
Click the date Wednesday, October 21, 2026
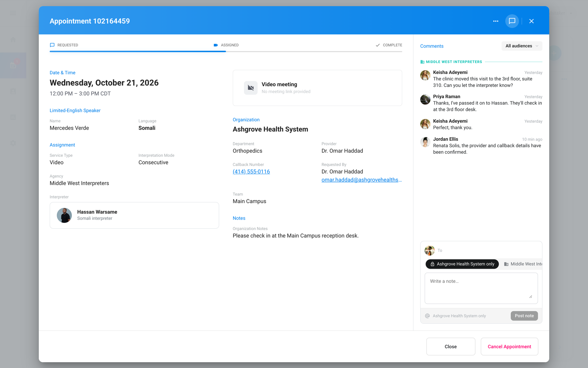pyautogui.click(x=104, y=83)
